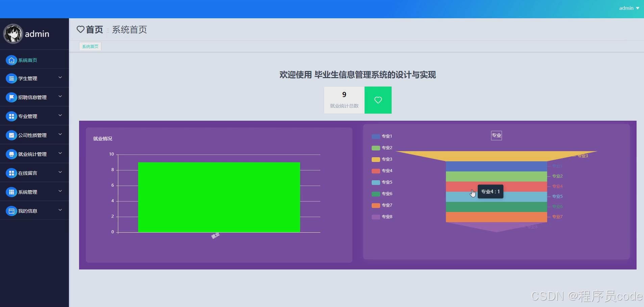Screen dimensions: 644x307
Task: Select the 学生管理 sidebar icon
Action: 11,78
